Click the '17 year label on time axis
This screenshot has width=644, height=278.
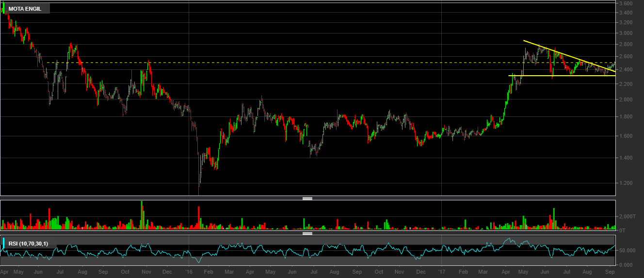442,272
